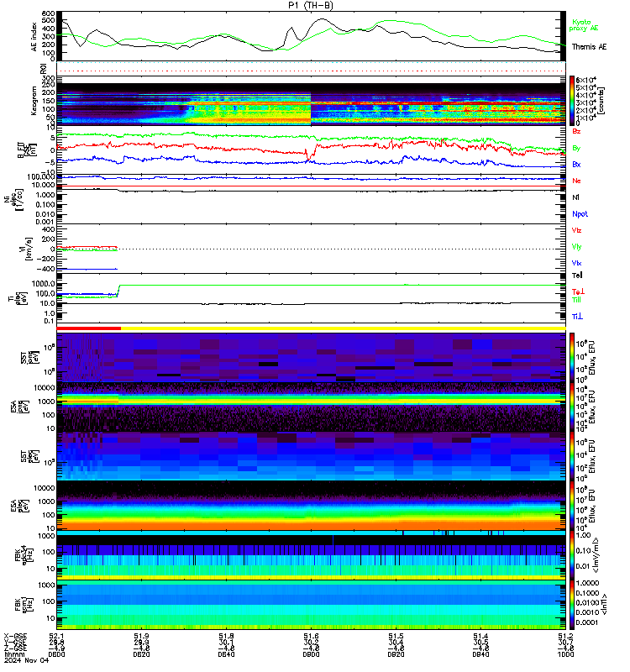Select the green parallel Ti legend label
Screen dimensions: 630x672
coord(576,300)
